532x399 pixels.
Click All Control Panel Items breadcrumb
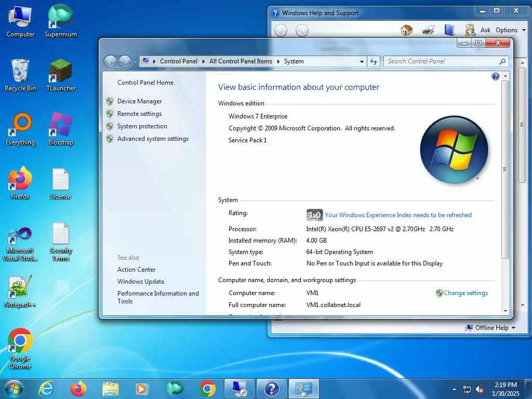(x=241, y=61)
